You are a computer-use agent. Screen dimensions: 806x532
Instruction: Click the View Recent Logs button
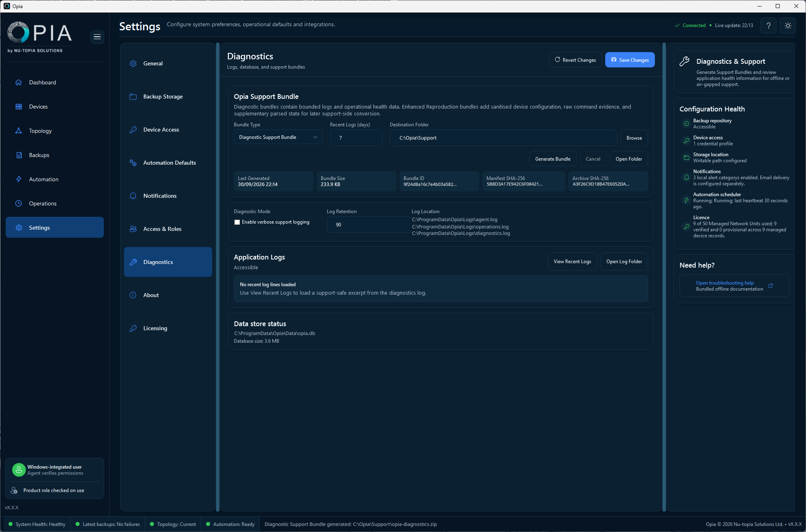point(572,261)
